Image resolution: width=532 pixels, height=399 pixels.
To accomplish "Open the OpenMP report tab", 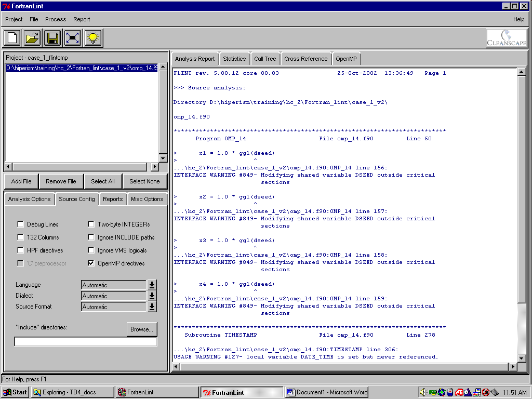I will pyautogui.click(x=346, y=59).
